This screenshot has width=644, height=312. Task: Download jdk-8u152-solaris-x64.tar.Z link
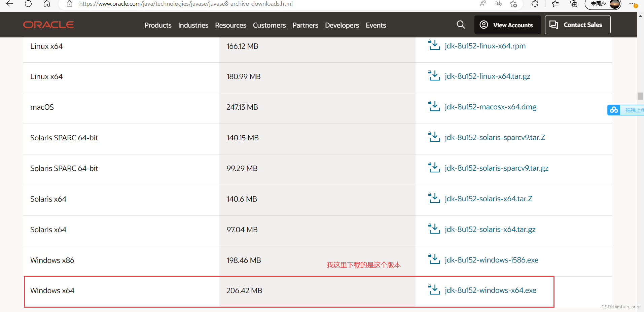tap(489, 199)
